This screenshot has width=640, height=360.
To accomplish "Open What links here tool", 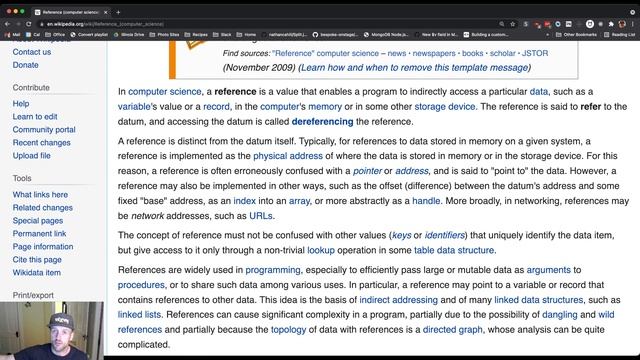I will click(40, 195).
